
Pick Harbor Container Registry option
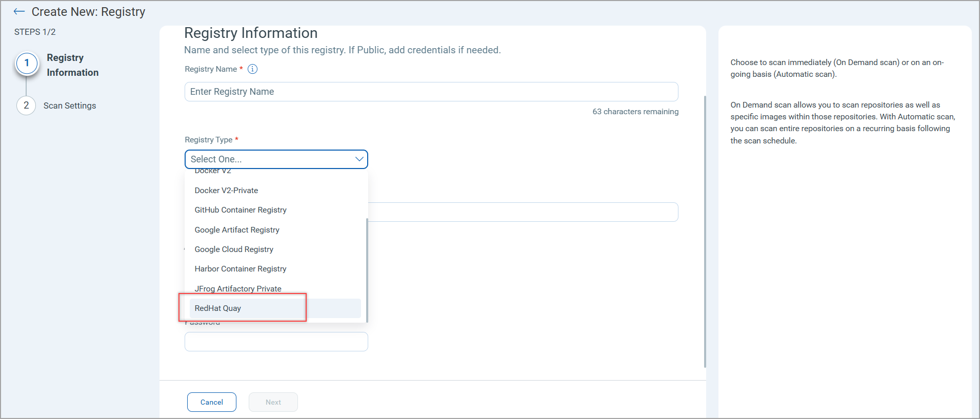point(240,268)
